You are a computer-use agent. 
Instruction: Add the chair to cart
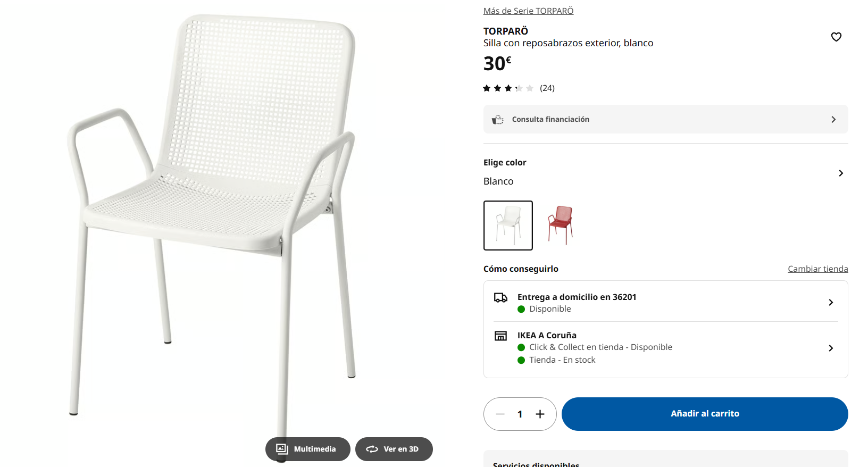[x=705, y=414]
